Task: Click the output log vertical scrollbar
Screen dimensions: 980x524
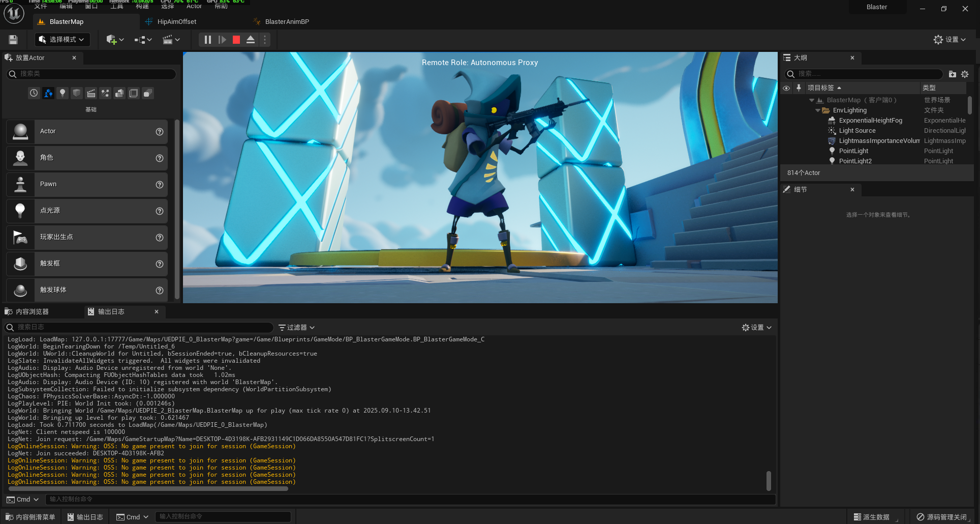Action: pos(769,481)
